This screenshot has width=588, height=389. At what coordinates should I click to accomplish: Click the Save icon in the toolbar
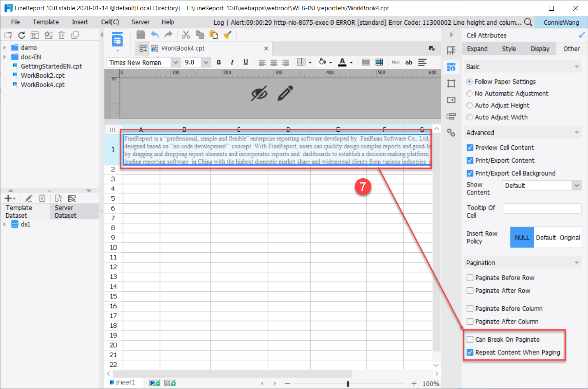click(x=140, y=35)
